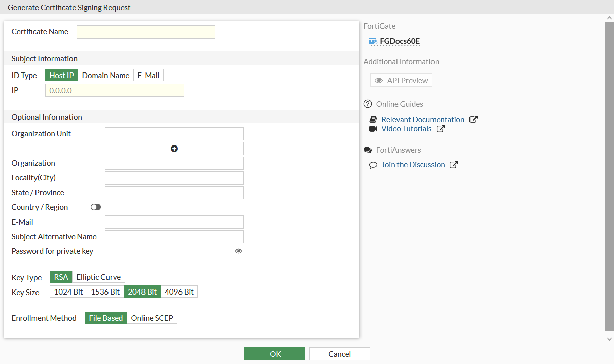
Task: Open the Video Tutorials link
Action: tap(406, 128)
